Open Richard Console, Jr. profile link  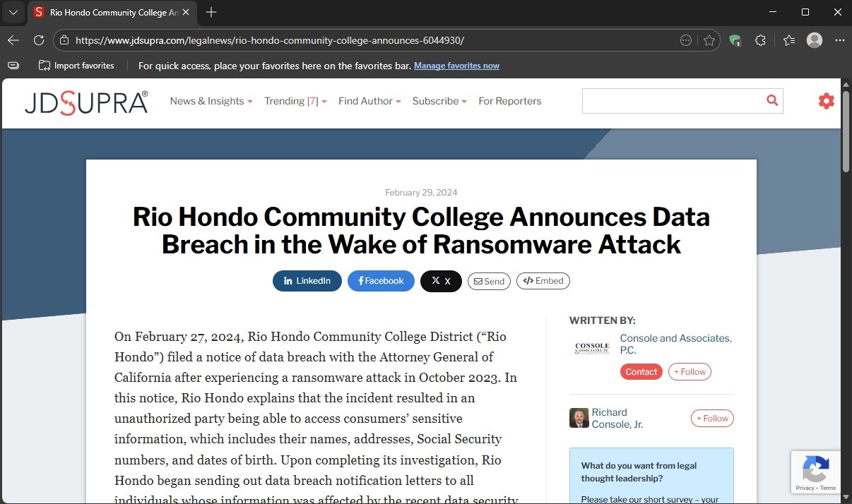[x=617, y=418]
